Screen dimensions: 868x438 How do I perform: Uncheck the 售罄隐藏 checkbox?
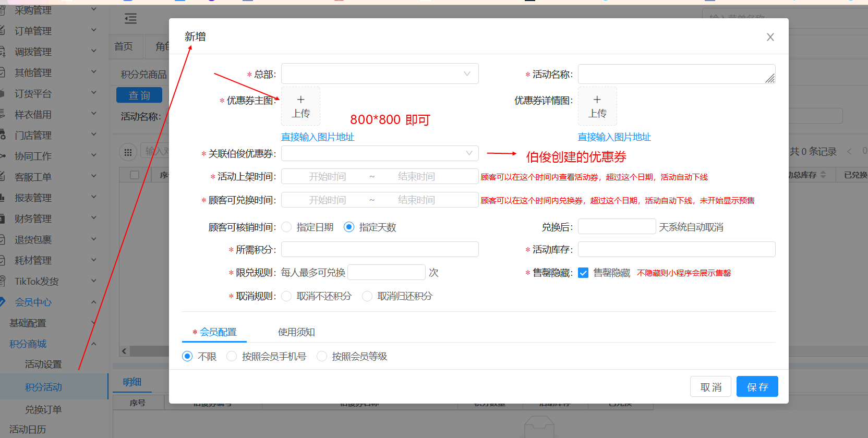coord(583,273)
